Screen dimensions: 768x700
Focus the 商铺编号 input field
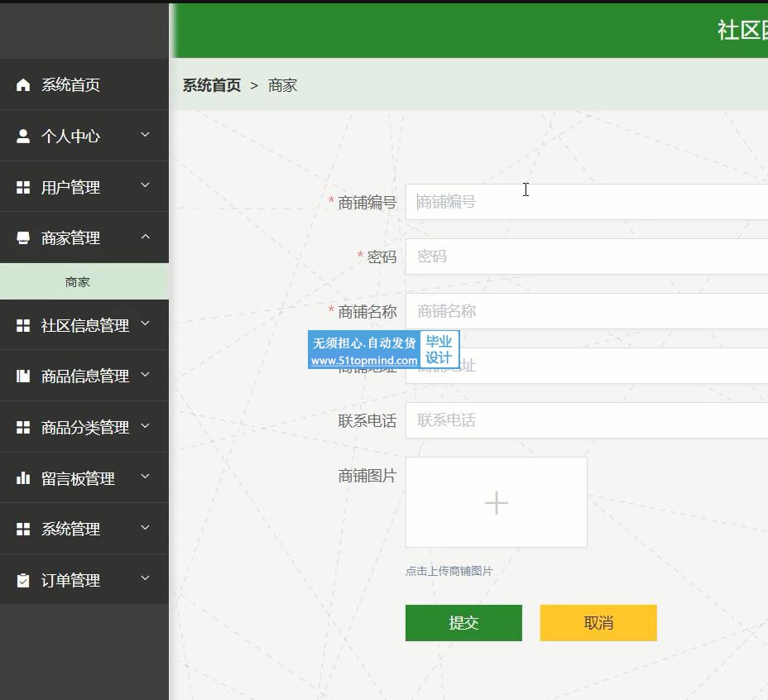click(587, 202)
